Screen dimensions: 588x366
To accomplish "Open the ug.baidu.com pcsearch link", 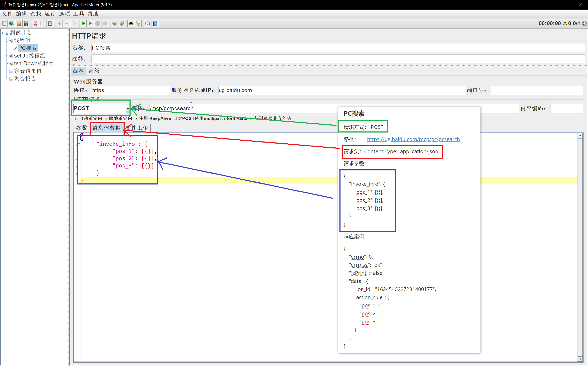I will coord(413,139).
